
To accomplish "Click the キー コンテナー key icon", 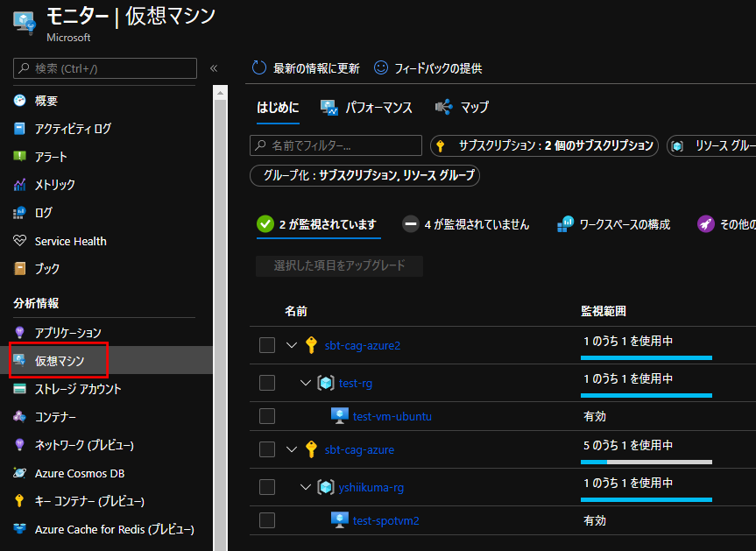I will [x=20, y=501].
